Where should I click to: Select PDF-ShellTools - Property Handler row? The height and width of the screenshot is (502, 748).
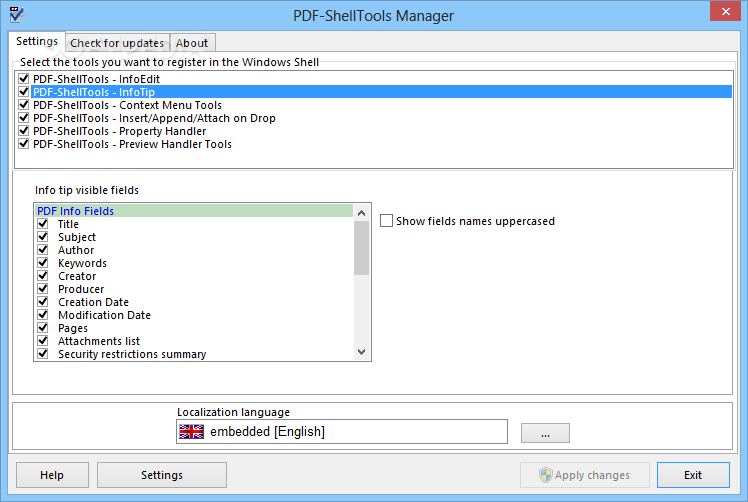click(x=120, y=131)
